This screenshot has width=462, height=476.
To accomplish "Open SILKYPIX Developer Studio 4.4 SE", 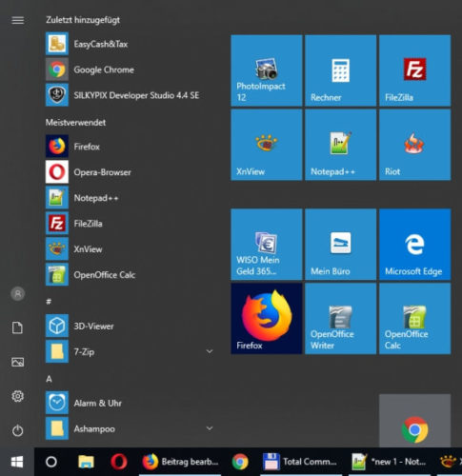I will 131,95.
